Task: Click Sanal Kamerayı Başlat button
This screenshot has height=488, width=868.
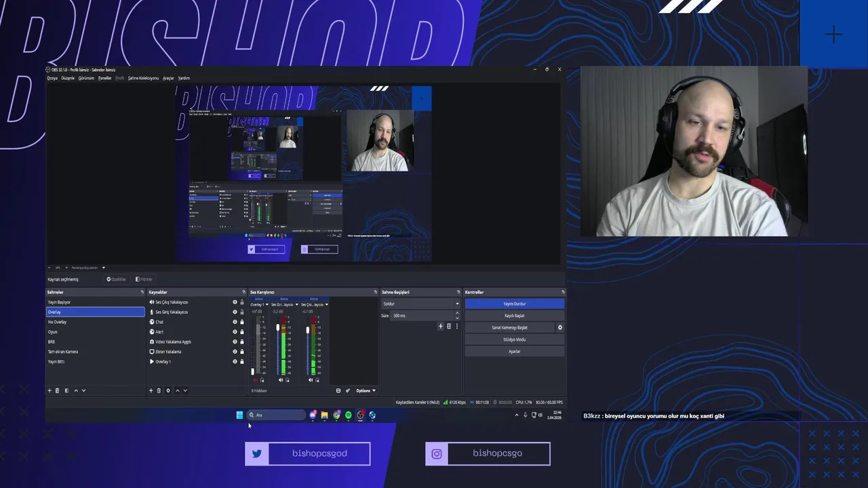Action: (x=509, y=327)
